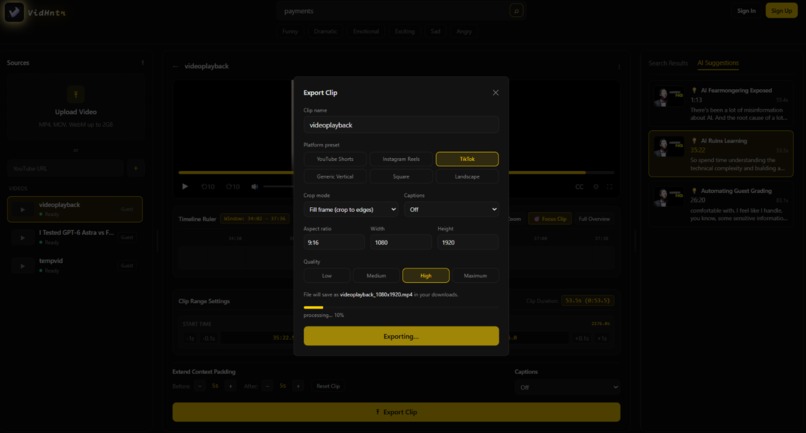Switch to Search Results tab
The height and width of the screenshot is (433, 806).
[668, 63]
